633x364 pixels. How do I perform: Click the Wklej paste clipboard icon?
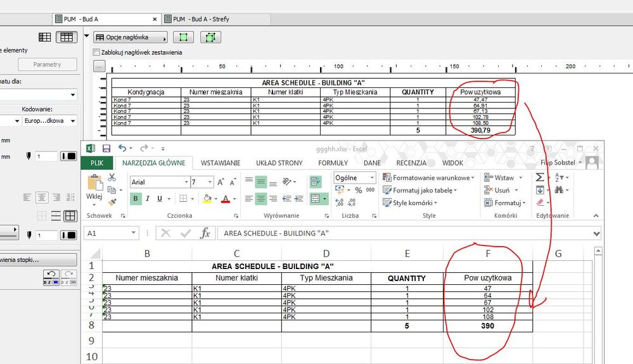pos(94,182)
